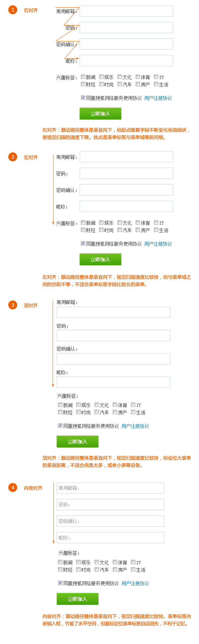The width and height of the screenshot is (199, 644).
Task: Click 立即加入 button in the top-aligned form
Action: coord(78,442)
